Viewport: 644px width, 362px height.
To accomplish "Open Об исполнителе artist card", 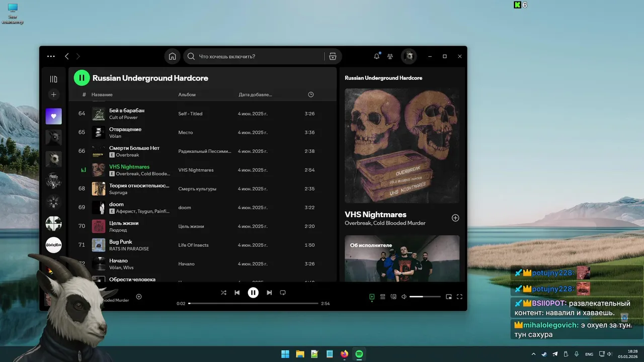I will pos(402,258).
